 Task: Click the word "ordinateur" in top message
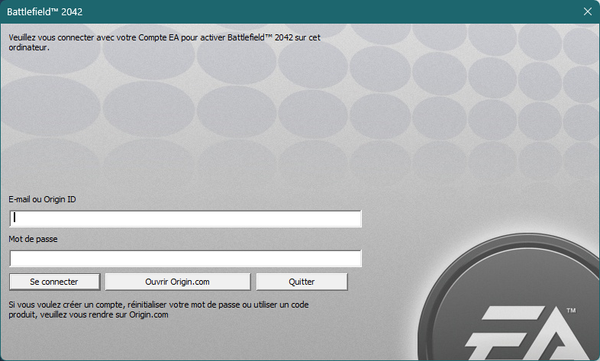[28, 48]
